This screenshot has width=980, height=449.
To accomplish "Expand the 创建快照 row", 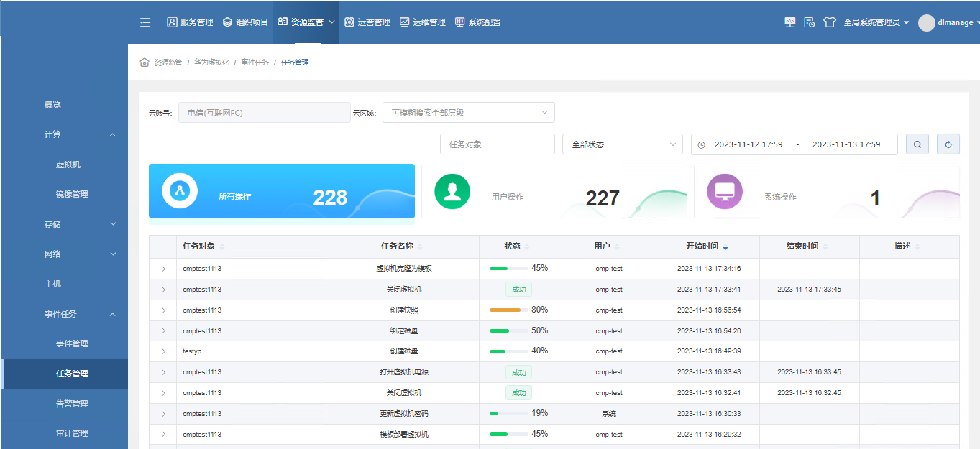I will [x=163, y=310].
